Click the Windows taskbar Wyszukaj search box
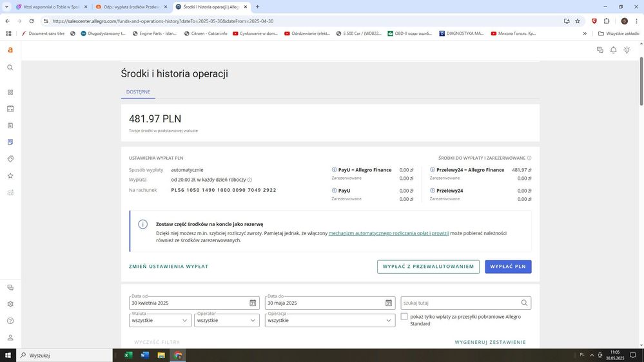This screenshot has height=362, width=644. point(64,355)
